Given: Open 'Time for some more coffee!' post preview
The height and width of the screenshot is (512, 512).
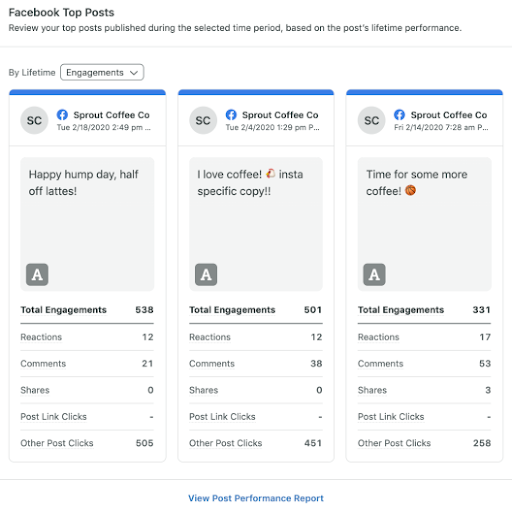Looking at the screenshot, I should click(425, 224).
